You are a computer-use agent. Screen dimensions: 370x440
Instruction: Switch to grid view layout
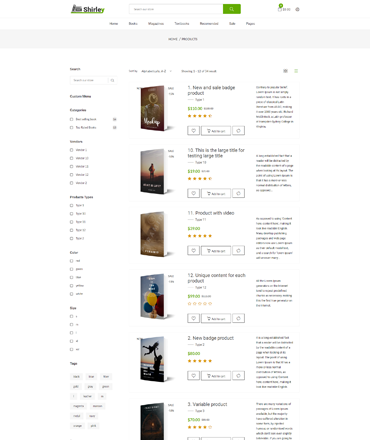coord(285,71)
